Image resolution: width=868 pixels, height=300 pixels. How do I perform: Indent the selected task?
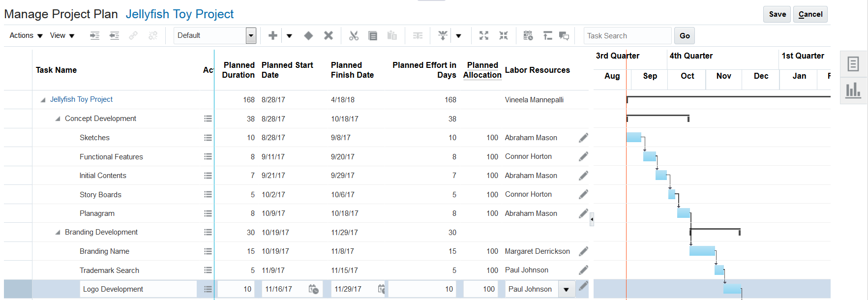tap(95, 35)
